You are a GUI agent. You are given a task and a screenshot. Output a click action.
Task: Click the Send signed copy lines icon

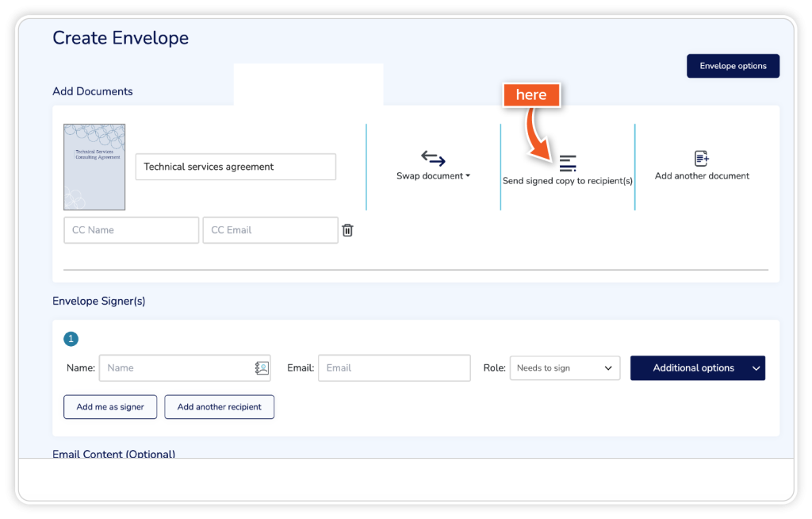coord(568,163)
